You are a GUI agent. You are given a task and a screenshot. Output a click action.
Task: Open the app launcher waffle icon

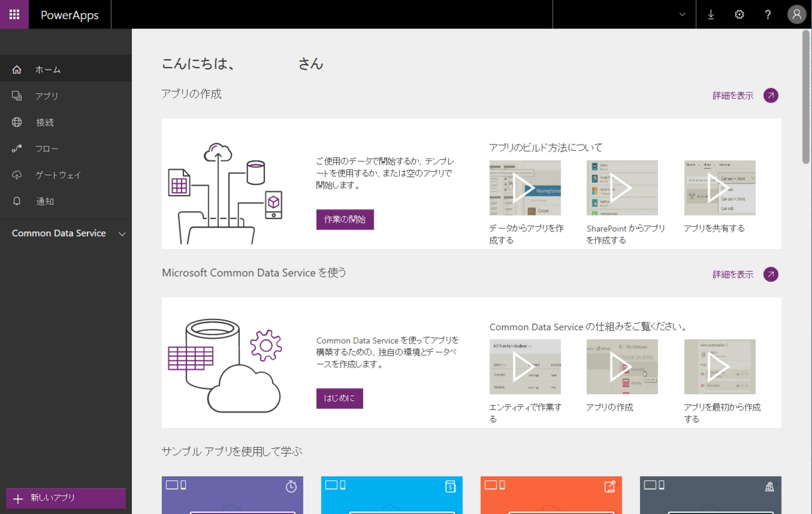pos(14,15)
